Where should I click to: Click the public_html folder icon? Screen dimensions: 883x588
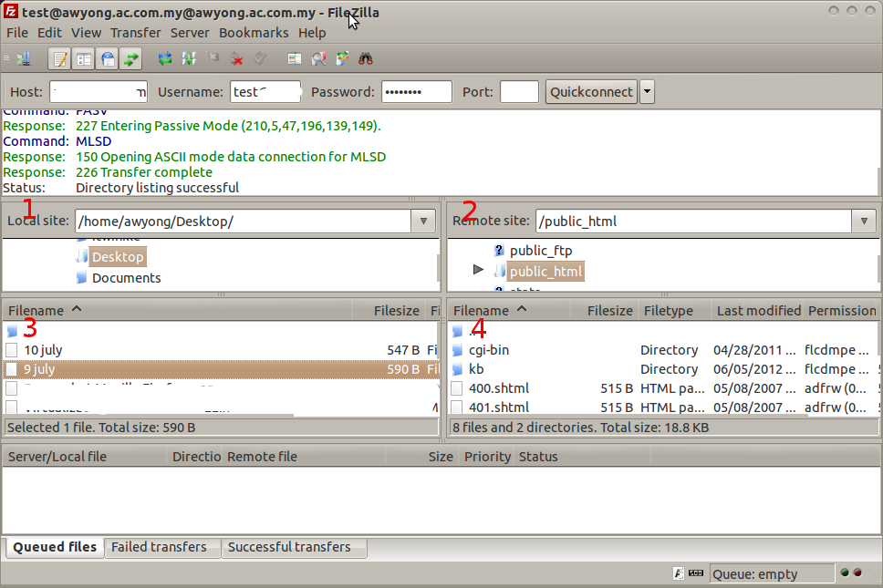click(x=499, y=272)
